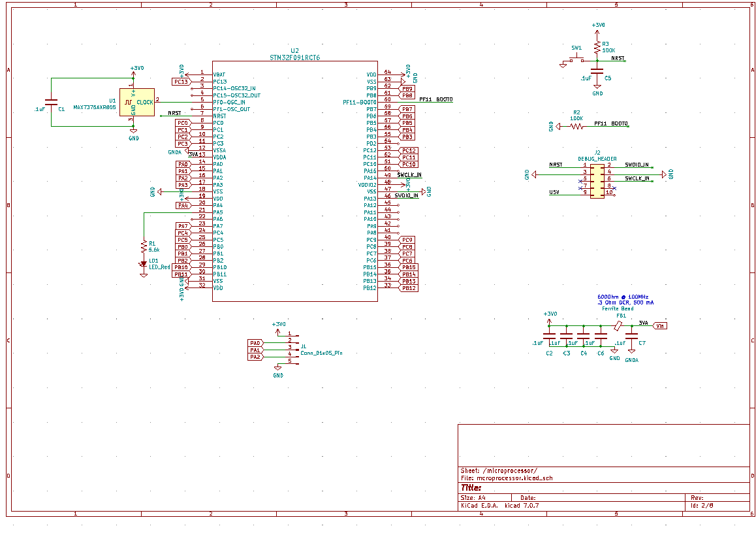This screenshot has width=756, height=541.
Task: Click the SWDIO_IN label at J2 pin 2
Action: click(637, 165)
